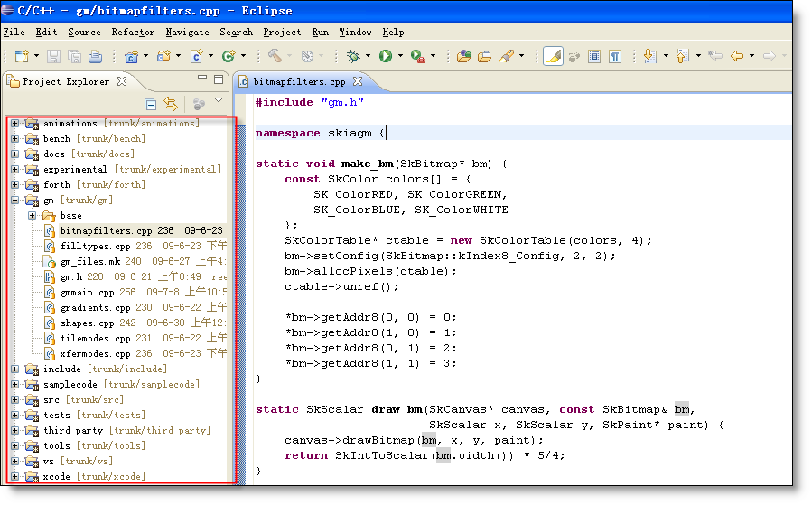Image resolution: width=812 pixels, height=505 pixels.
Task: Open the Refactor menu
Action: pos(133,32)
